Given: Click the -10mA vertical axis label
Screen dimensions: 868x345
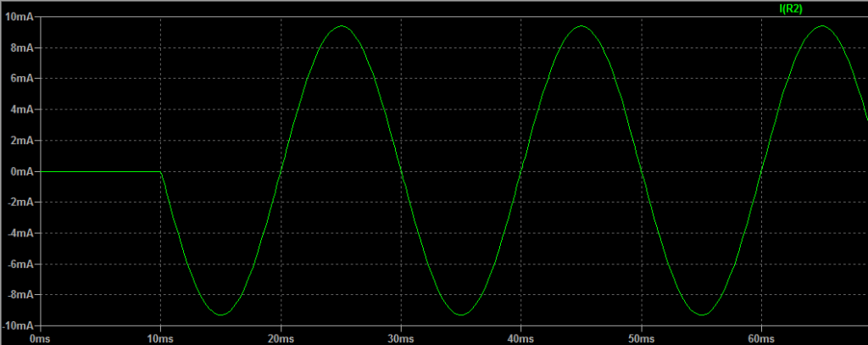Looking at the screenshot, I should [18, 326].
